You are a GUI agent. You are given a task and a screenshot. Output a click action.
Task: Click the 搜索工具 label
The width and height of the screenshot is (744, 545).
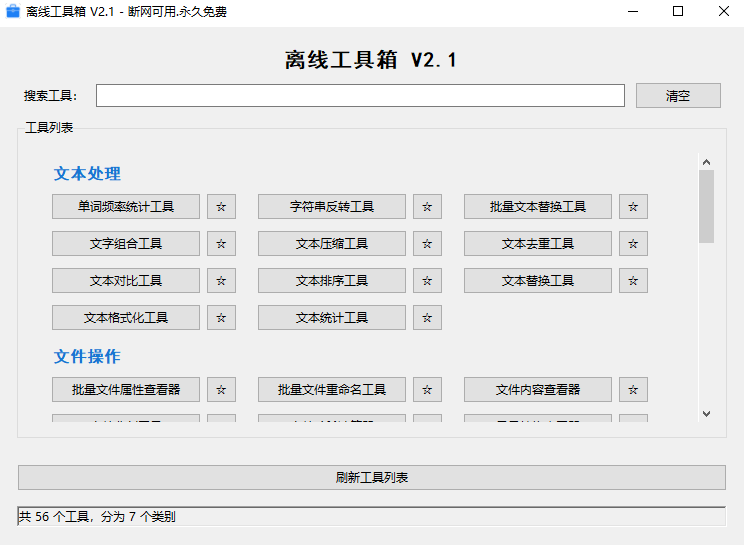pyautogui.click(x=50, y=96)
